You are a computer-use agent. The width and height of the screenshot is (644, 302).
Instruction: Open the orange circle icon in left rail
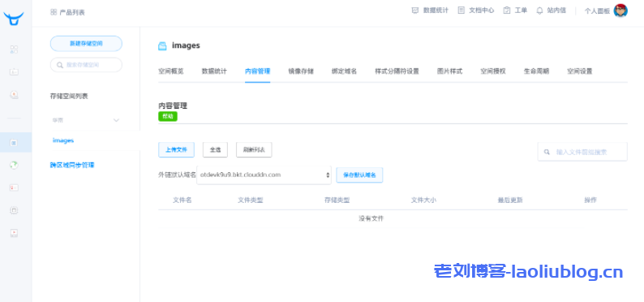(14, 95)
